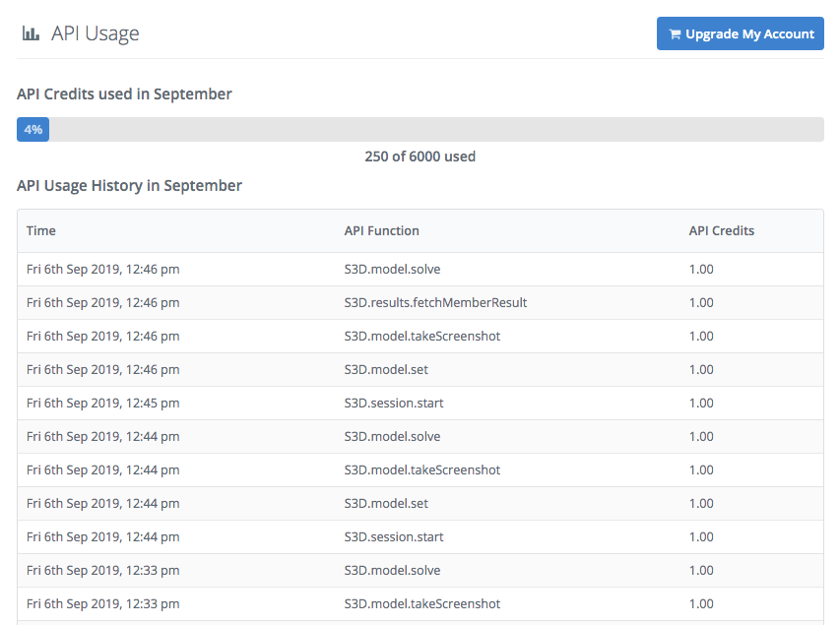
Task: Click the shopping cart icon in Upgrade button
Action: tap(675, 34)
